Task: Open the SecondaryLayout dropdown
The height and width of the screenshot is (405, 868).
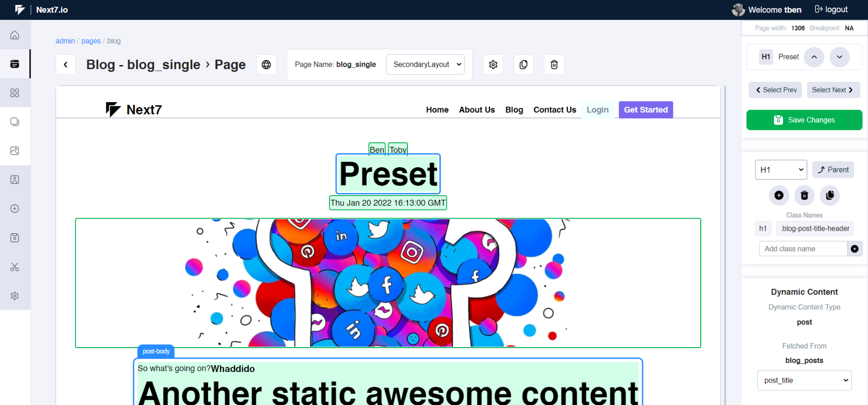Action: pyautogui.click(x=425, y=65)
